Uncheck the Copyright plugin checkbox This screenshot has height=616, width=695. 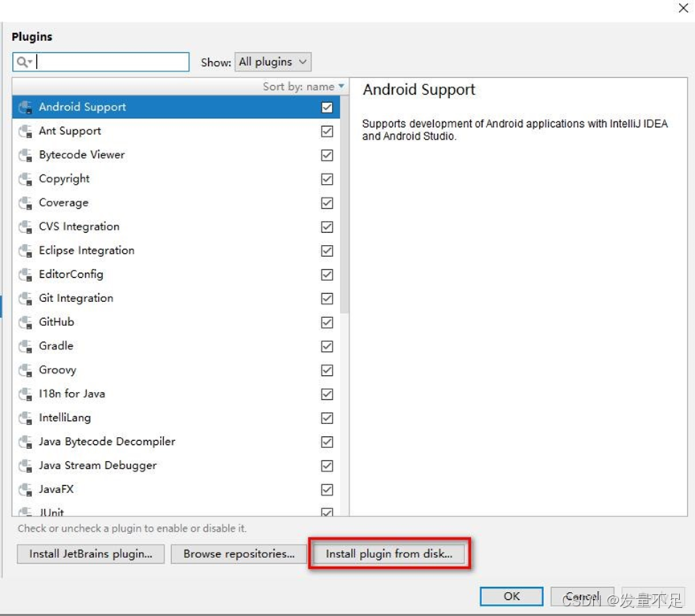(x=327, y=179)
